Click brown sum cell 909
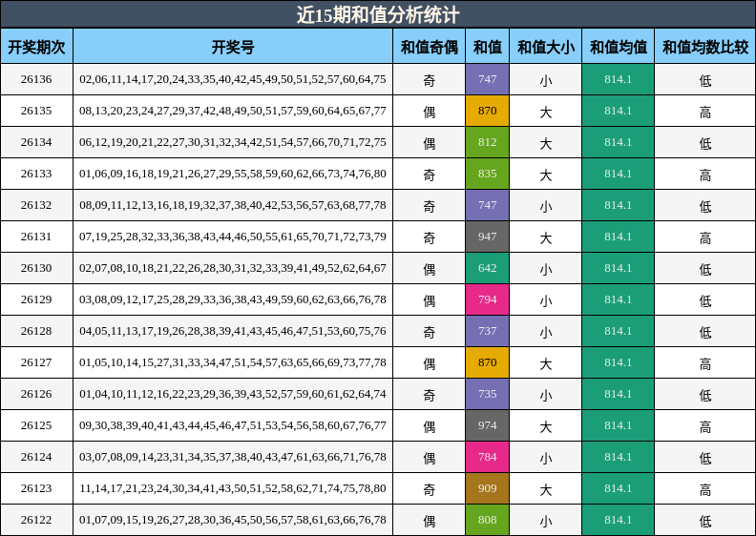The image size is (756, 536). [x=488, y=488]
